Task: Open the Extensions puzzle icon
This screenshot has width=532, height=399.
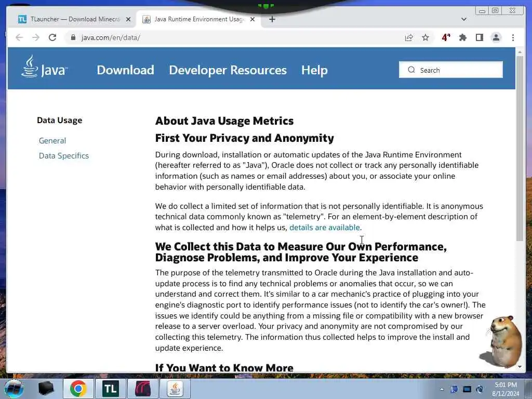Action: click(462, 37)
